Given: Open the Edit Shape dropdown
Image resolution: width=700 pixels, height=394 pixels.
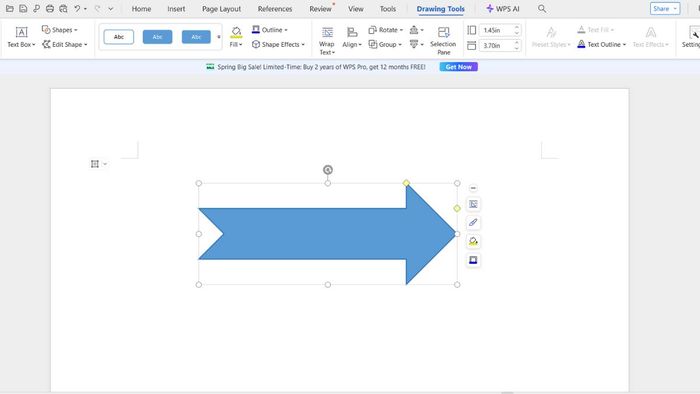Looking at the screenshot, I should [x=65, y=45].
